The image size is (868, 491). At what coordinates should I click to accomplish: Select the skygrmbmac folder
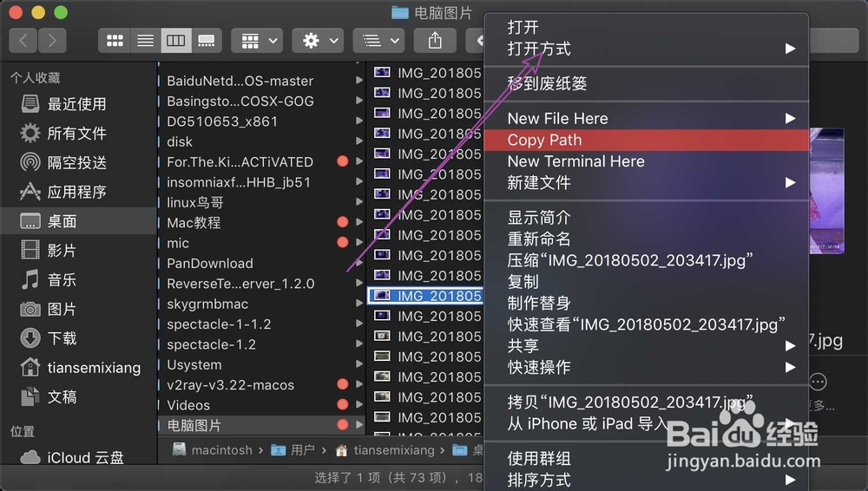(261, 304)
